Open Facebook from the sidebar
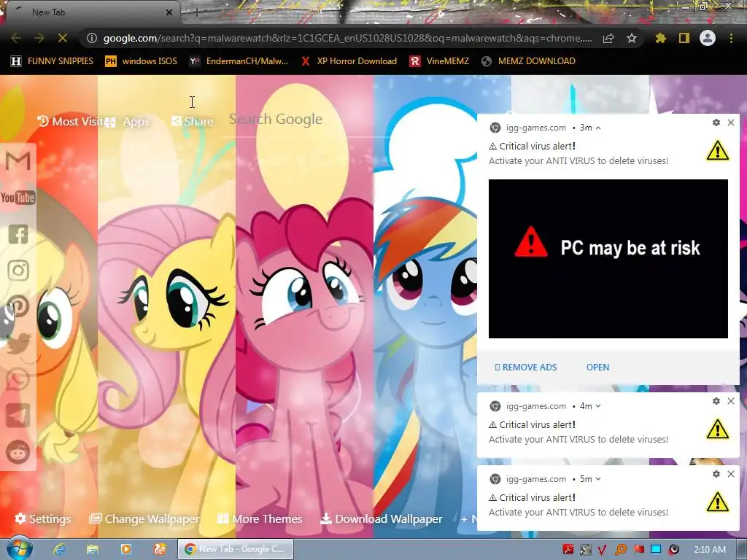The height and width of the screenshot is (560, 747). pos(18,234)
